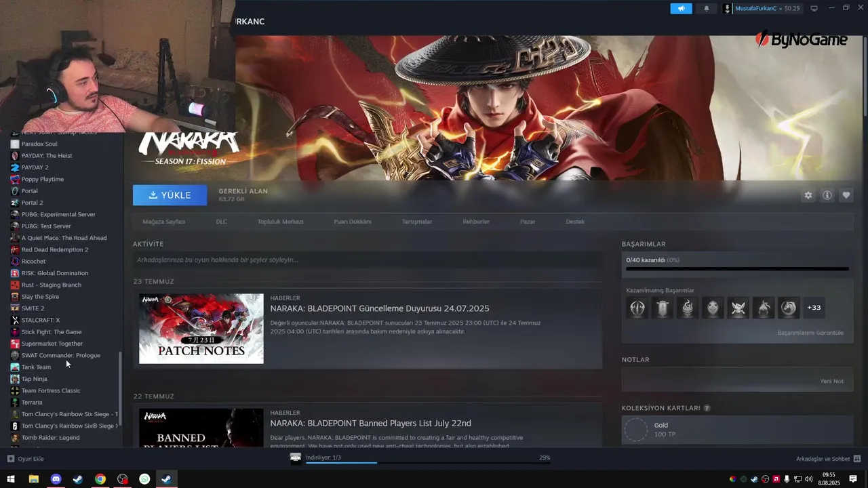Select Team Fortress Classic icon
868x488 pixels.
tap(15, 390)
